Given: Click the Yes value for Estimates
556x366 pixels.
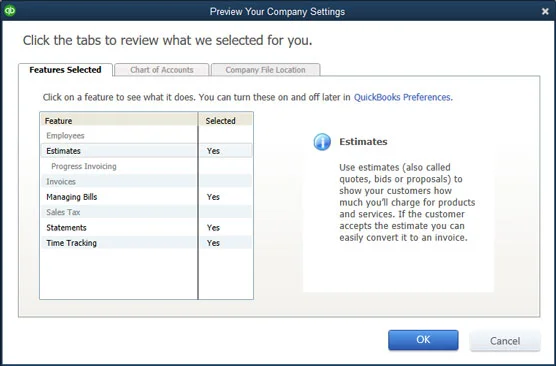Looking at the screenshot, I should pyautogui.click(x=213, y=151).
